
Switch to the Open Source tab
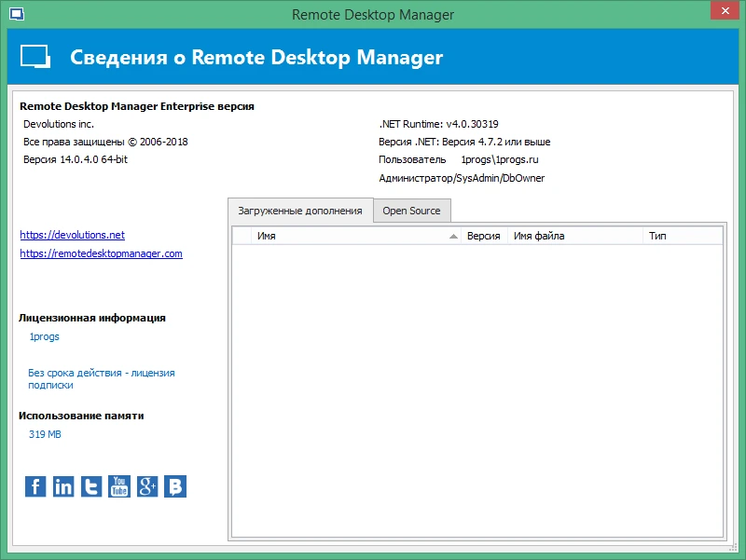(411, 211)
